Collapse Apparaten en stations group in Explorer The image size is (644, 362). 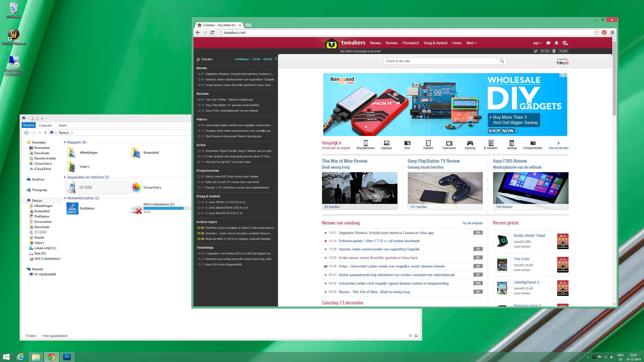tap(65, 177)
